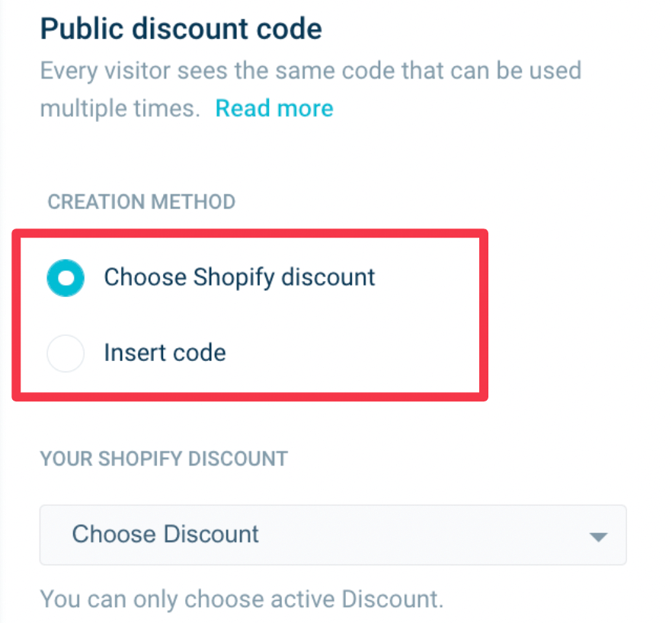Click the 'Choose Discount' placeholder text
Screen dimensions: 672x623
point(165,534)
